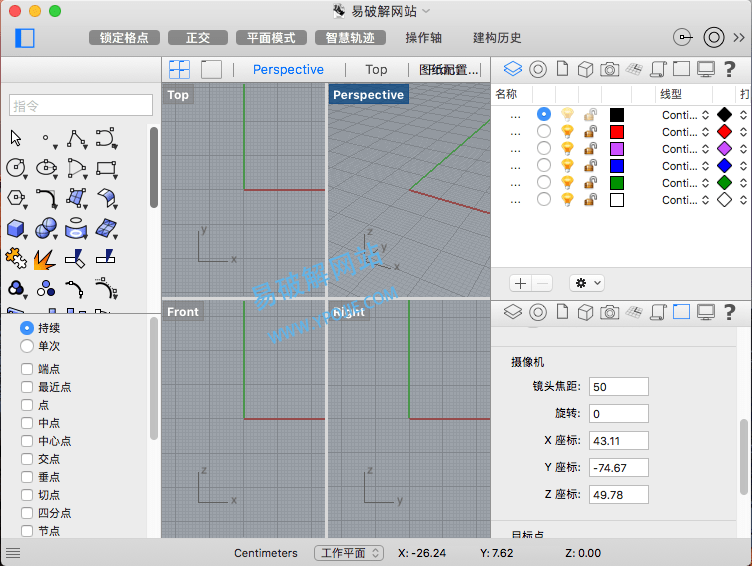The image size is (752, 566).
Task: Select the 持续 radio option
Action: [27, 328]
